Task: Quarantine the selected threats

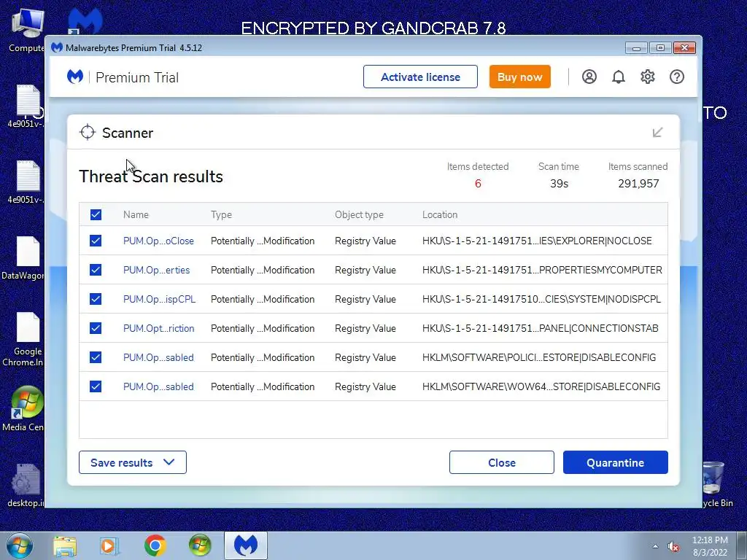Action: point(616,462)
